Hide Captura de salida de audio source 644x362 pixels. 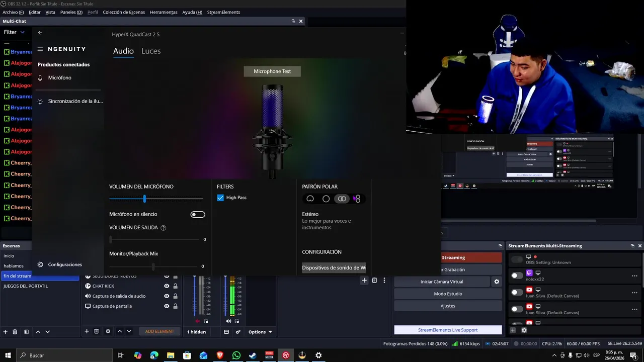pyautogui.click(x=167, y=296)
